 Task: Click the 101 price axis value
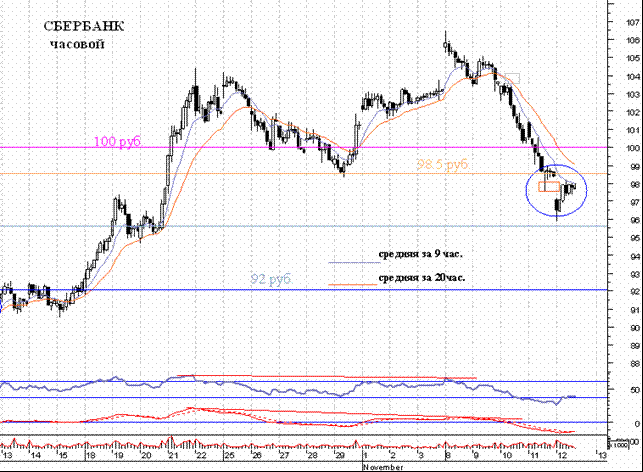tap(633, 130)
